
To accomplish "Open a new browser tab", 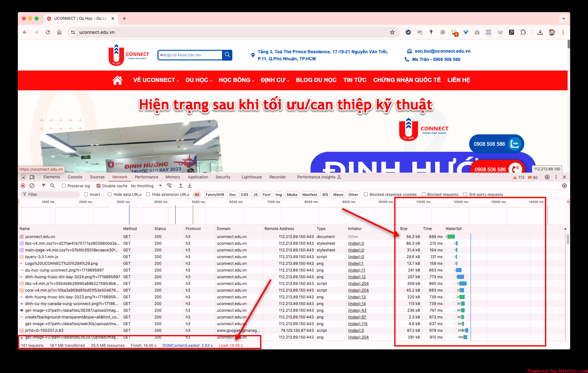I will pos(124,19).
